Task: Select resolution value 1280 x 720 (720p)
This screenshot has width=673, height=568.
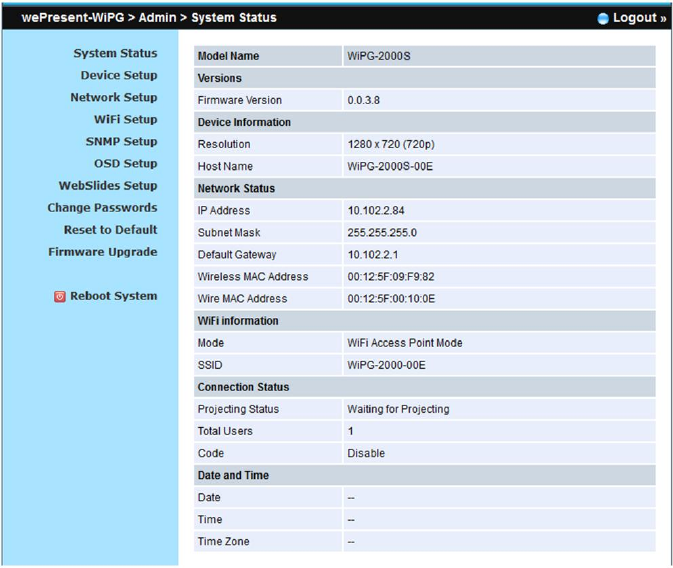Action: click(391, 144)
